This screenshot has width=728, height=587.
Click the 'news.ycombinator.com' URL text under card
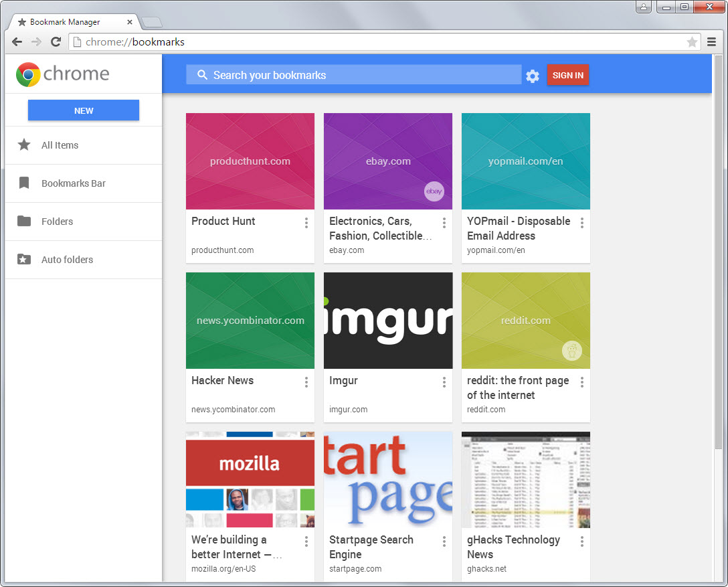pos(233,409)
